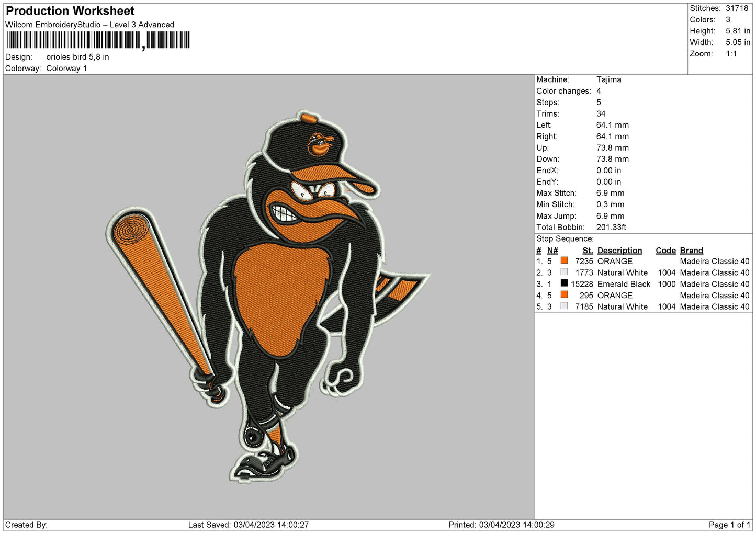Click the 'Stop Sequence:' heading

[x=565, y=239]
